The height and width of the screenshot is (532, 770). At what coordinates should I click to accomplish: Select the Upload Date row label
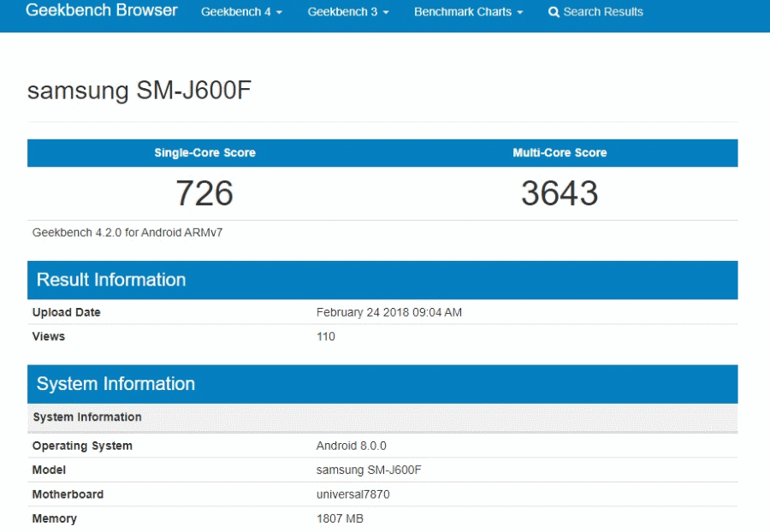pyautogui.click(x=67, y=312)
